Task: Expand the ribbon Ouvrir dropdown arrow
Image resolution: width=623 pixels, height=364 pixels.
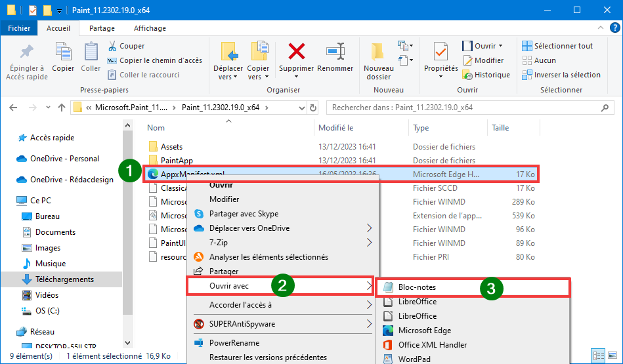Action: [501, 46]
